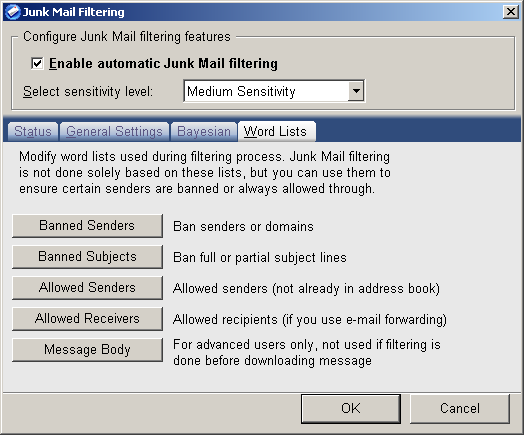Switch to the Status tab
524x435 pixels.
32,132
